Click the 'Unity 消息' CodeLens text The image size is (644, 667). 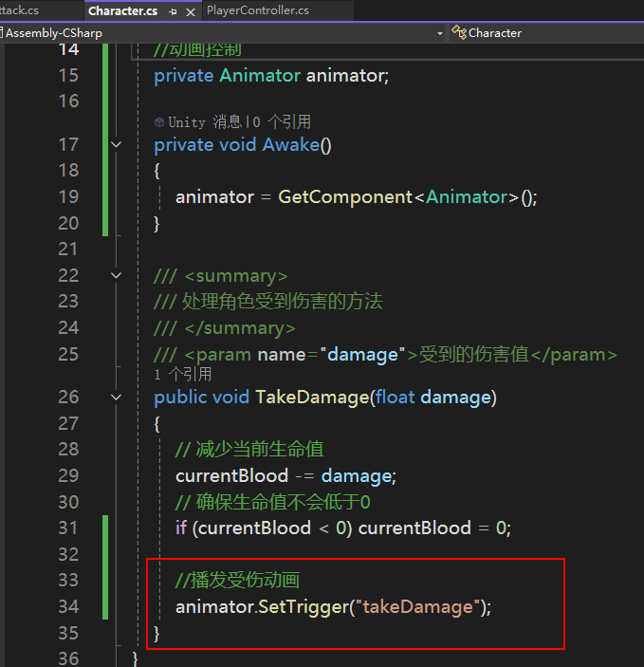(x=205, y=122)
